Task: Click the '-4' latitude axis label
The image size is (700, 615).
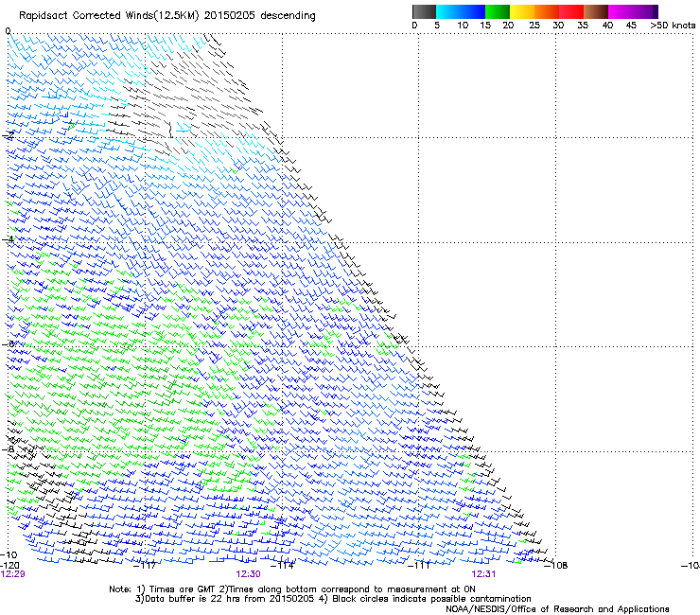Action: (x=8, y=239)
